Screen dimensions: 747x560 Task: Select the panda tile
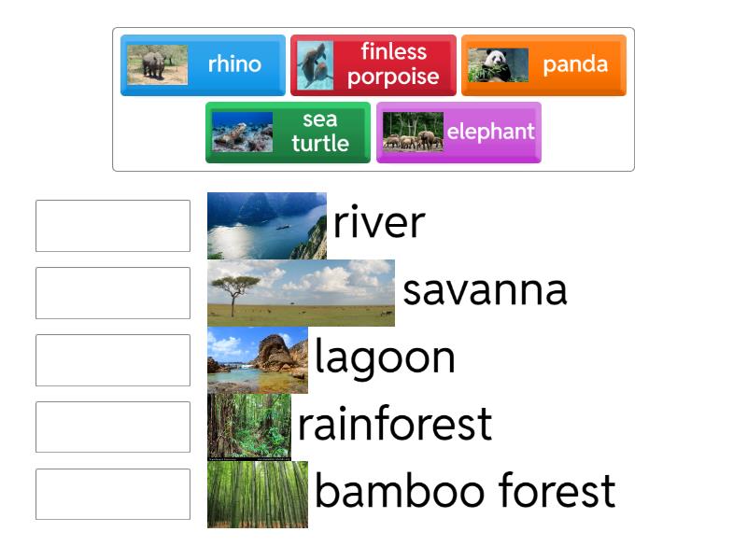(543, 64)
